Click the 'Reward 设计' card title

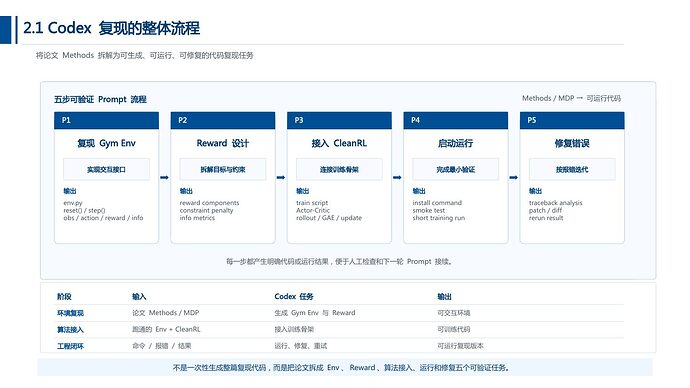click(x=223, y=143)
